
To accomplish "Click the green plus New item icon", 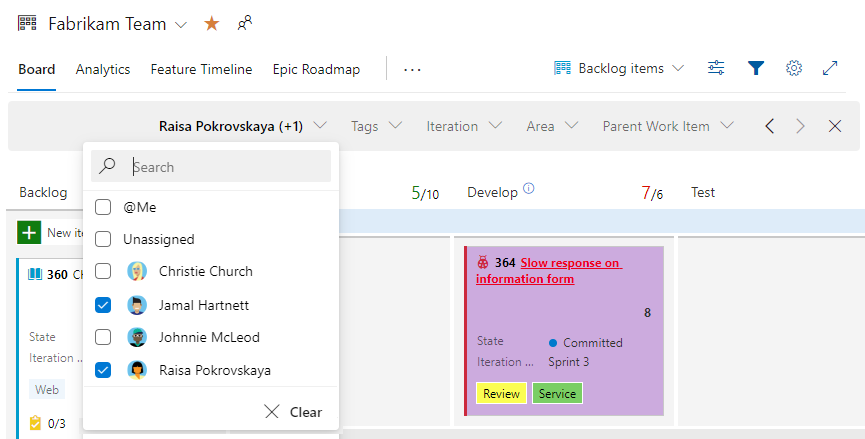I will (x=29, y=232).
